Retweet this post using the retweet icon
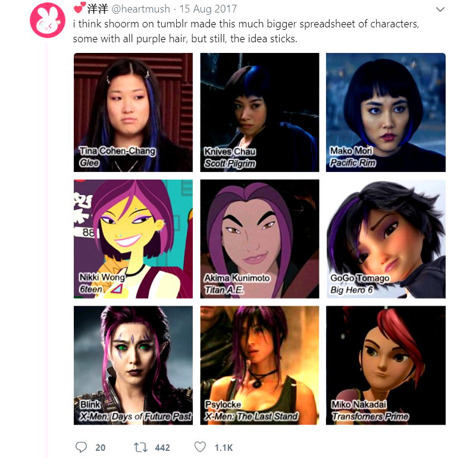The height and width of the screenshot is (458, 476). 140,447
